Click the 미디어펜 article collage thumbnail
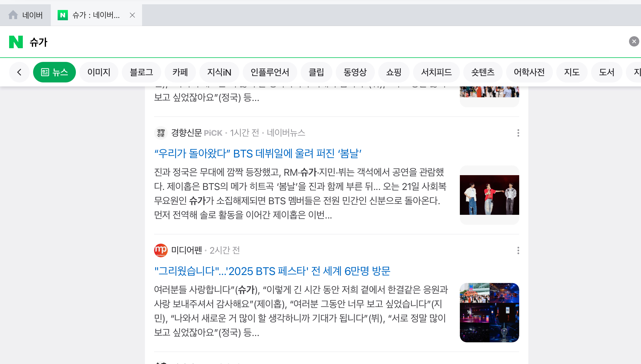641x364 pixels. [x=490, y=312]
